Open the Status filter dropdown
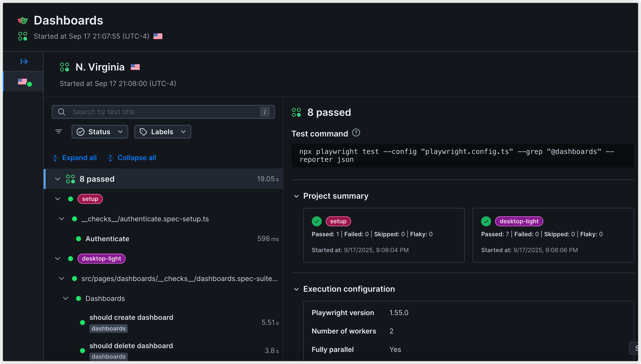Viewport: 641px width, 364px height. pyautogui.click(x=99, y=132)
